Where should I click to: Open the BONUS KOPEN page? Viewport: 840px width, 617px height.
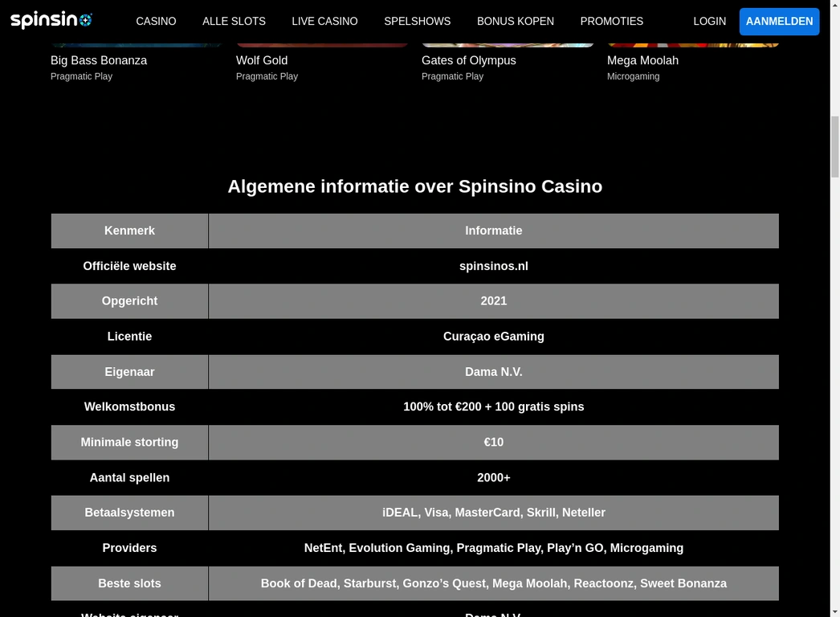click(515, 21)
